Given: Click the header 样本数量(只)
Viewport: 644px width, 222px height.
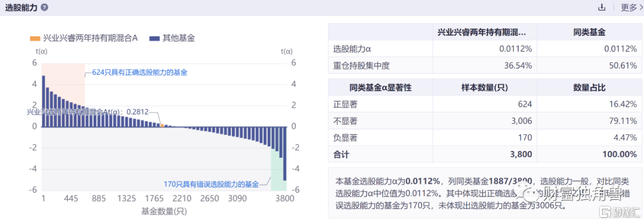Looking at the screenshot, I should [x=485, y=88].
